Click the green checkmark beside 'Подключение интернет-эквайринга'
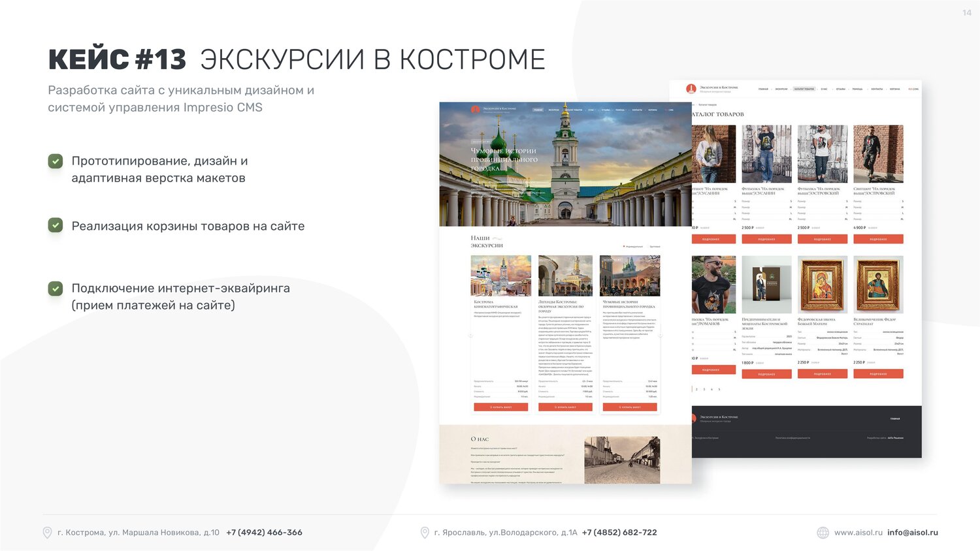 56,288
